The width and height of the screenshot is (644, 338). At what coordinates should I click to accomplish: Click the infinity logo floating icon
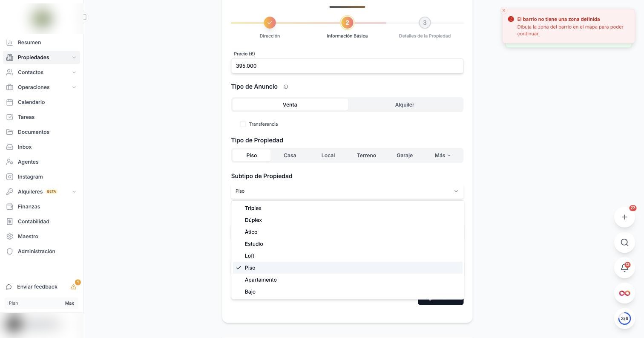624,293
